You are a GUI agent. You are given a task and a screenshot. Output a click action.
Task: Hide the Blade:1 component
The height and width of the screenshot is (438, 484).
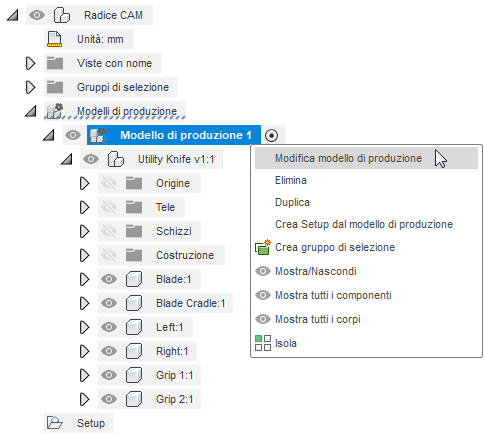point(109,279)
